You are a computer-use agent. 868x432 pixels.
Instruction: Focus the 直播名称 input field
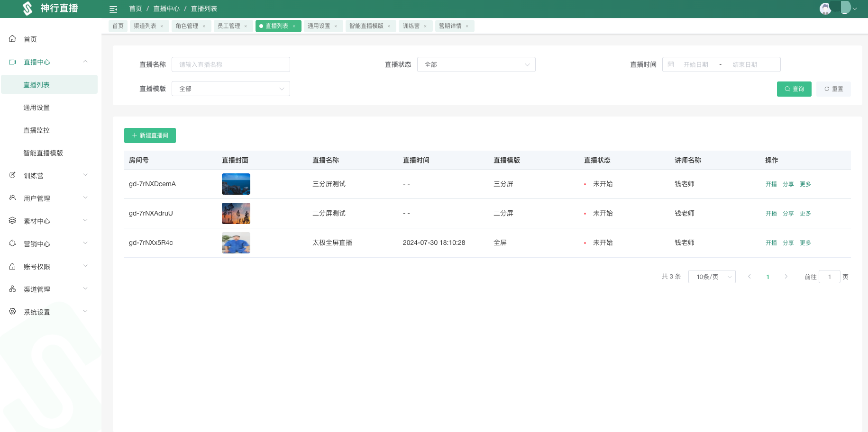click(x=231, y=64)
